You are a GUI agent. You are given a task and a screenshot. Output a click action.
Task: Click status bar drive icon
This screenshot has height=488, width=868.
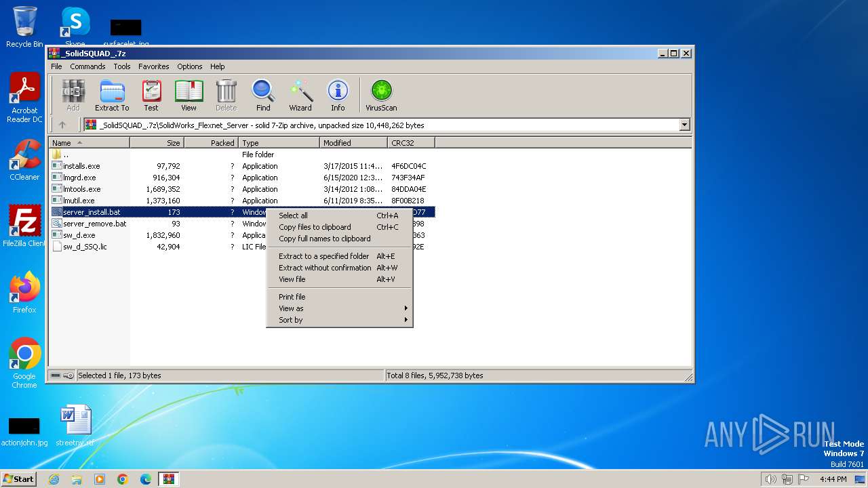click(55, 375)
